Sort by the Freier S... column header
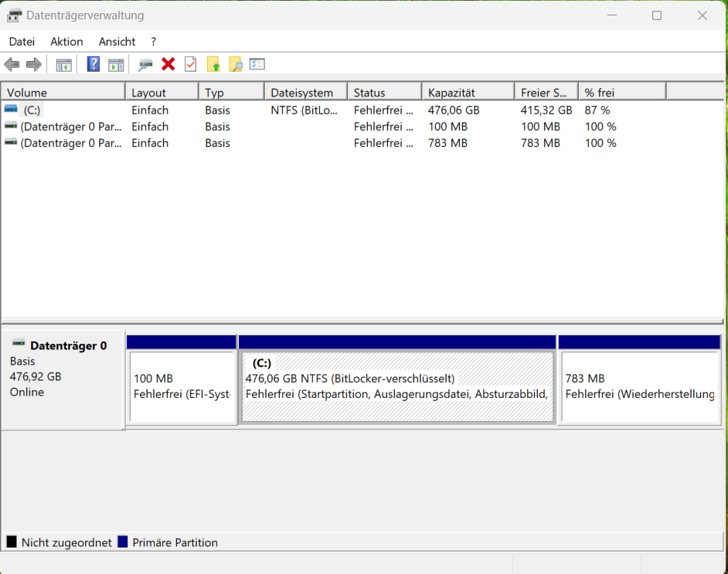 click(546, 93)
